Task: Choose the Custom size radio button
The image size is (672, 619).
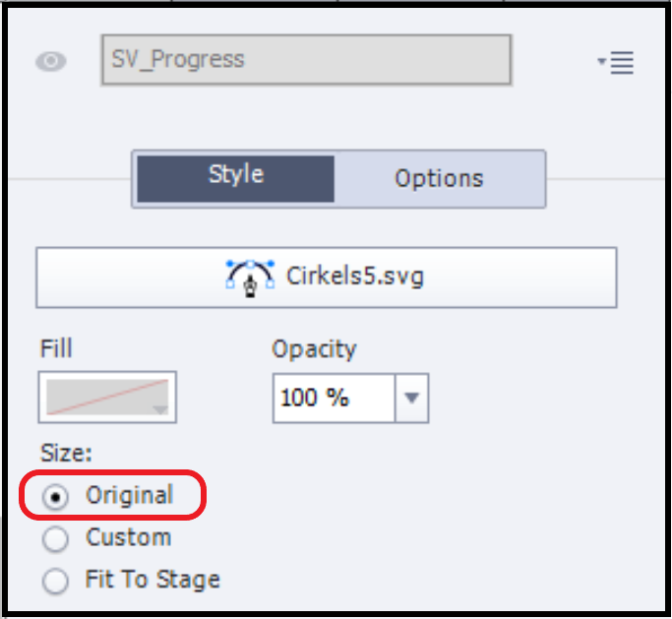Action: tap(57, 539)
